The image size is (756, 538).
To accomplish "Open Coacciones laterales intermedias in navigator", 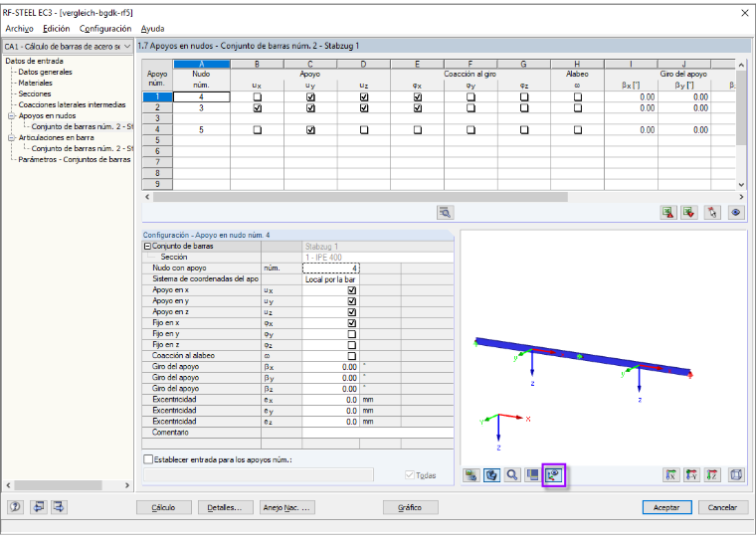I will (73, 104).
